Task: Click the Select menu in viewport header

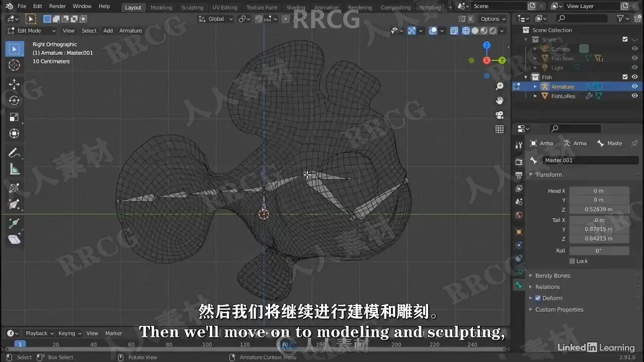Action: point(89,31)
